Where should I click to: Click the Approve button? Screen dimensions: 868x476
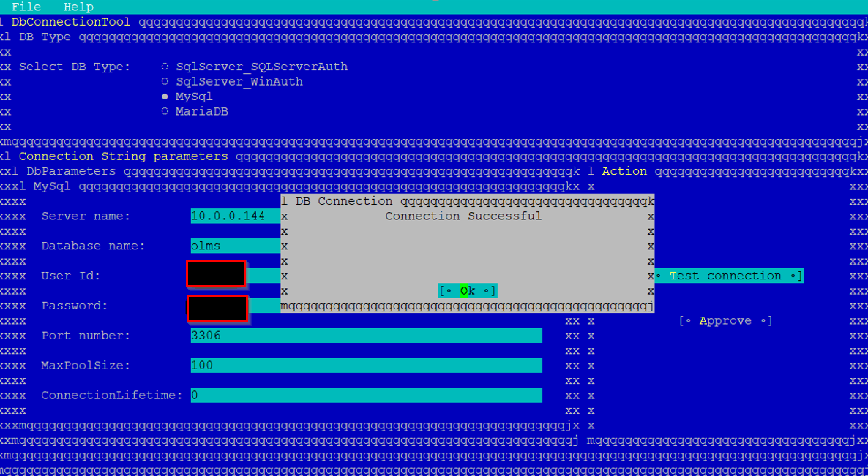(x=725, y=321)
